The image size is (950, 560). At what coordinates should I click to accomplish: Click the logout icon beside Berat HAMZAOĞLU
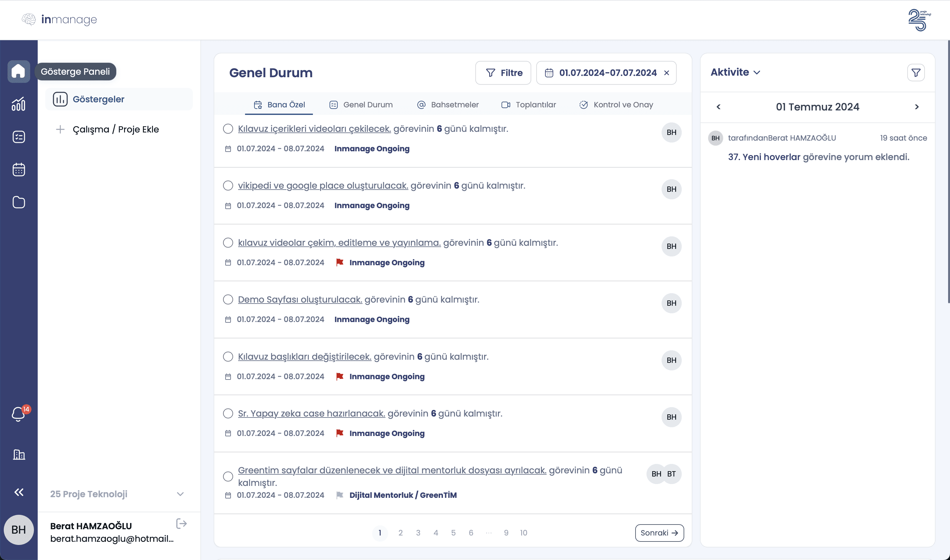coord(181,524)
